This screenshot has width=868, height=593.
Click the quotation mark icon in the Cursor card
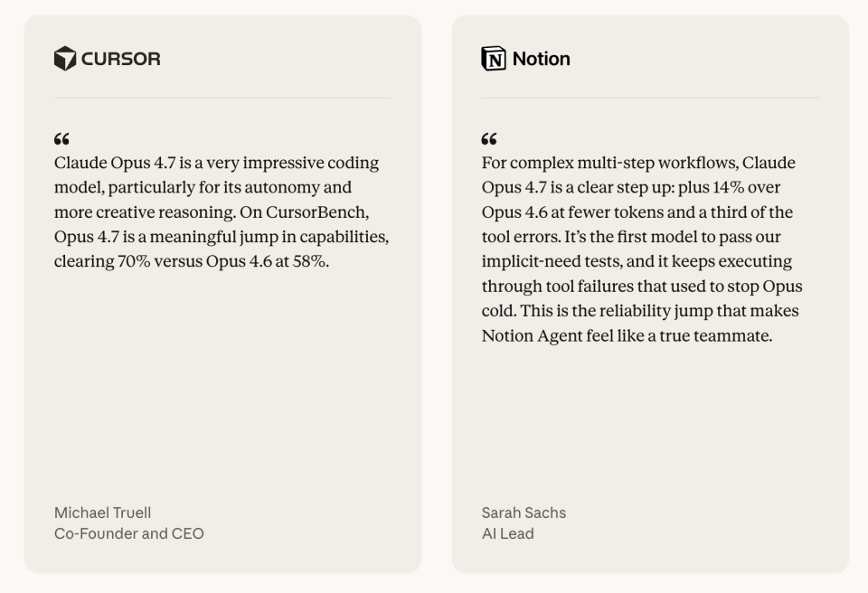click(61, 139)
